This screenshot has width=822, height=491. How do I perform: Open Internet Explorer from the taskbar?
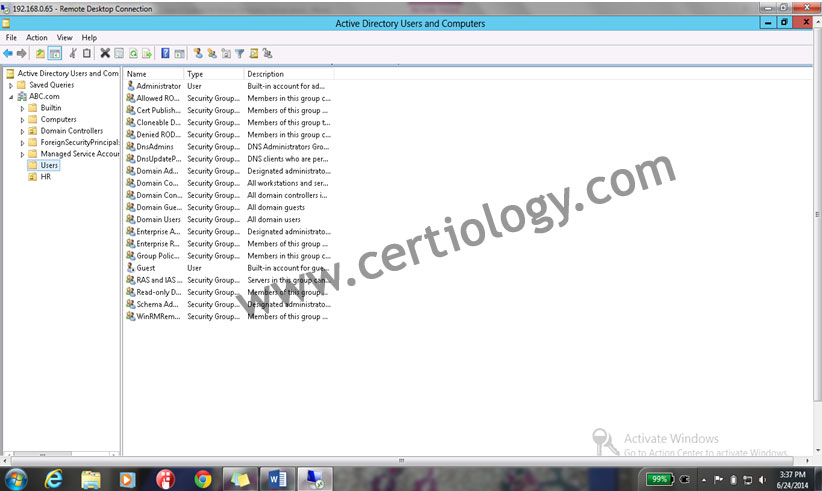pyautogui.click(x=53, y=479)
